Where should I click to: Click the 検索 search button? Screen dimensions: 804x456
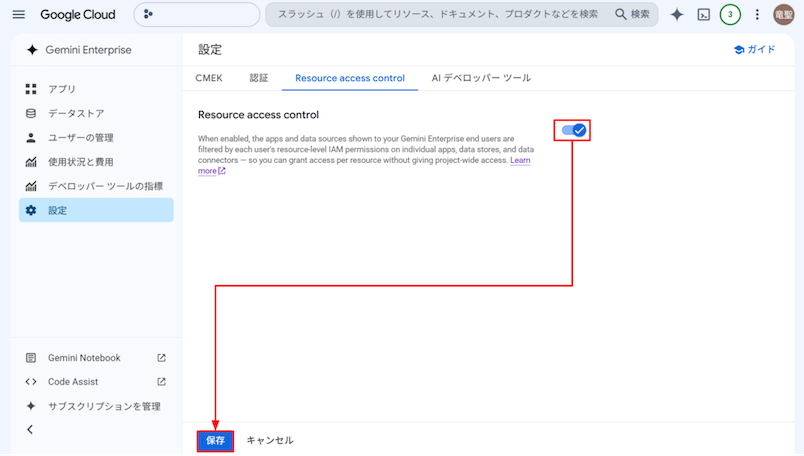(x=633, y=14)
